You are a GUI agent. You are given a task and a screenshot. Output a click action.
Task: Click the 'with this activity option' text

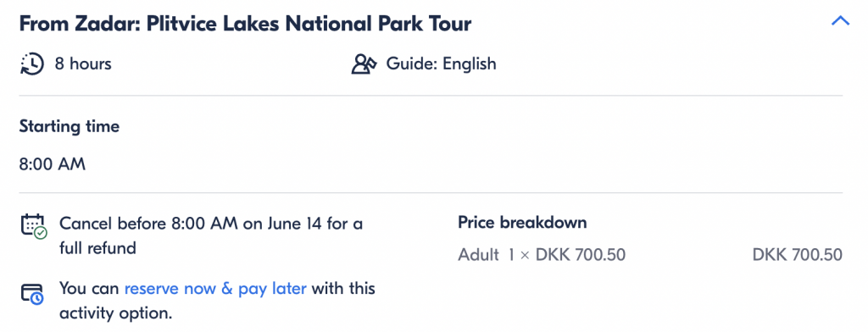point(217,301)
